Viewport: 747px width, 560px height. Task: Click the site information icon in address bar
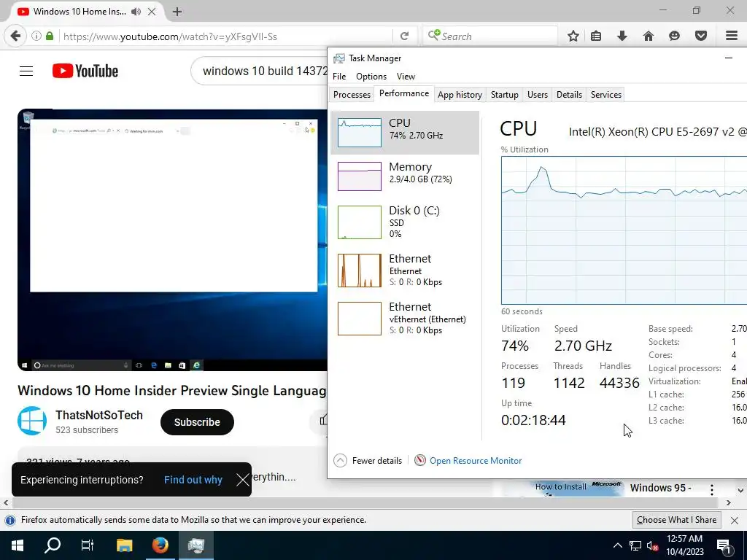36,36
